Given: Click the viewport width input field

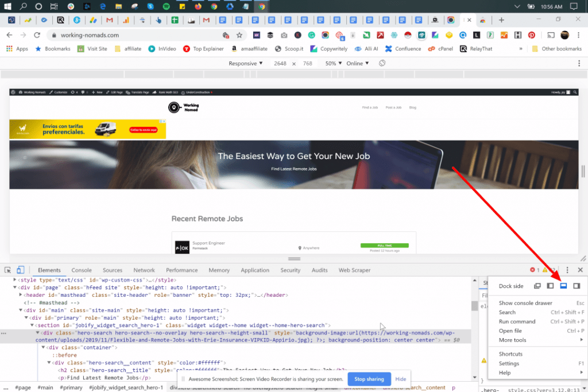Looking at the screenshot, I should 281,63.
